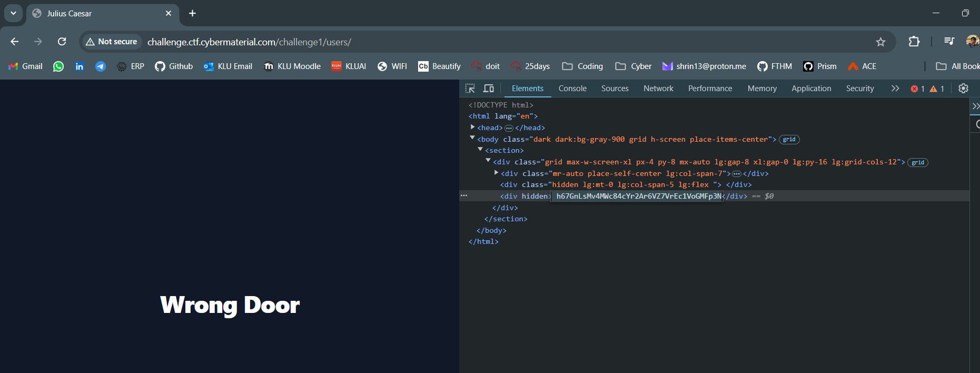Open the Github bookmark

[174, 66]
